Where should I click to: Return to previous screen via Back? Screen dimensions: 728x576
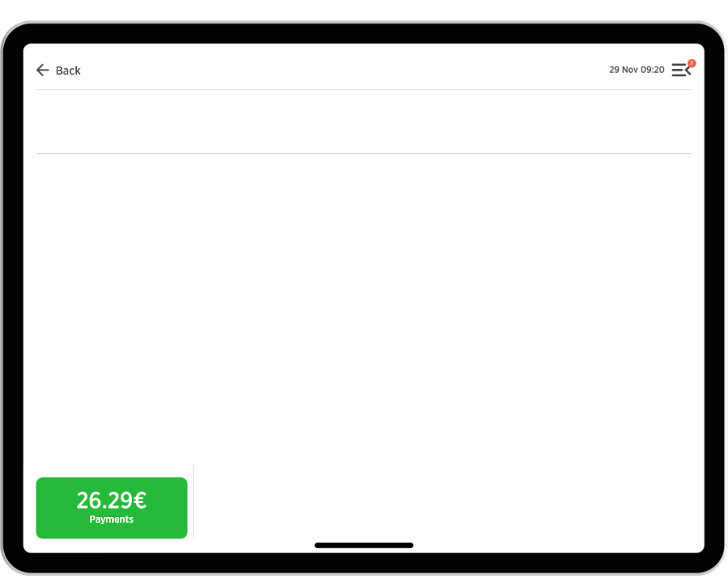[x=59, y=70]
